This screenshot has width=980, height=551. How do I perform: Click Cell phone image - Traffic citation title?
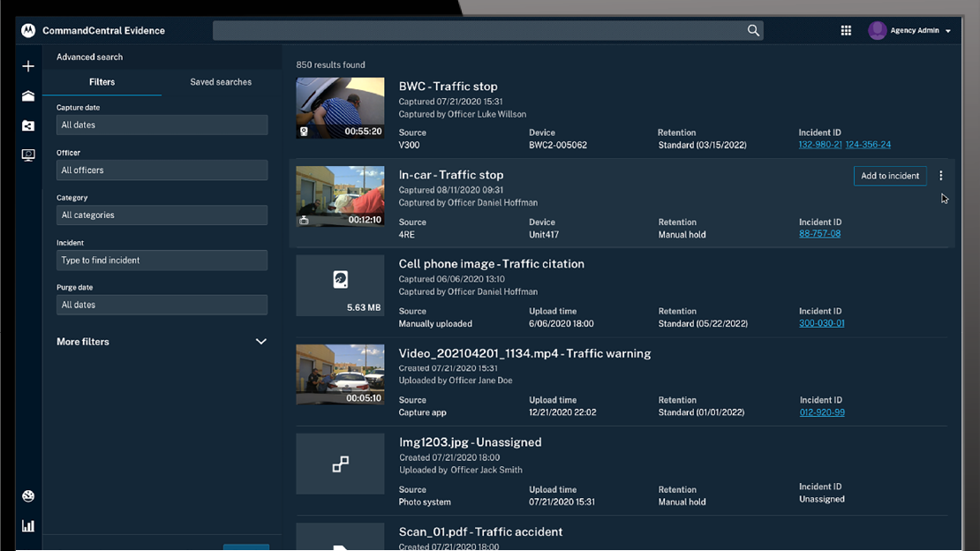pos(491,264)
